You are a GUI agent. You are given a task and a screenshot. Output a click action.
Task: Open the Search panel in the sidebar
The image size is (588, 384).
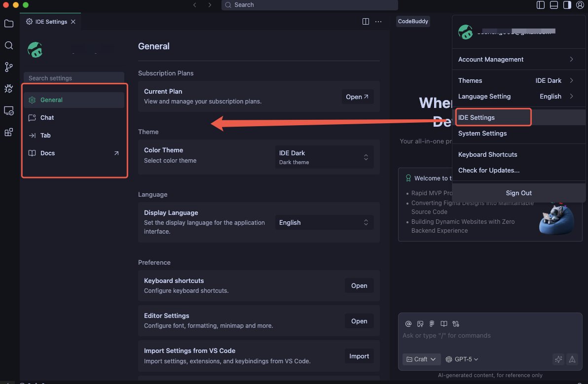[x=8, y=45]
